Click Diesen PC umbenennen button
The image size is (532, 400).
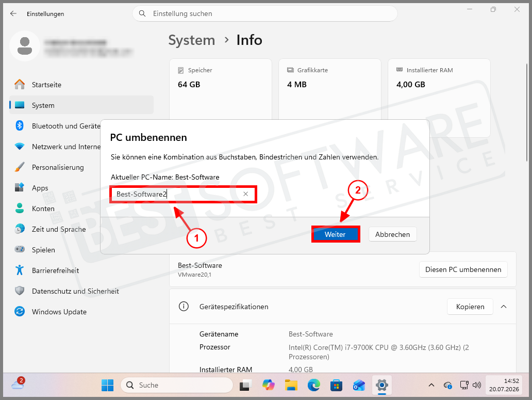[463, 269]
